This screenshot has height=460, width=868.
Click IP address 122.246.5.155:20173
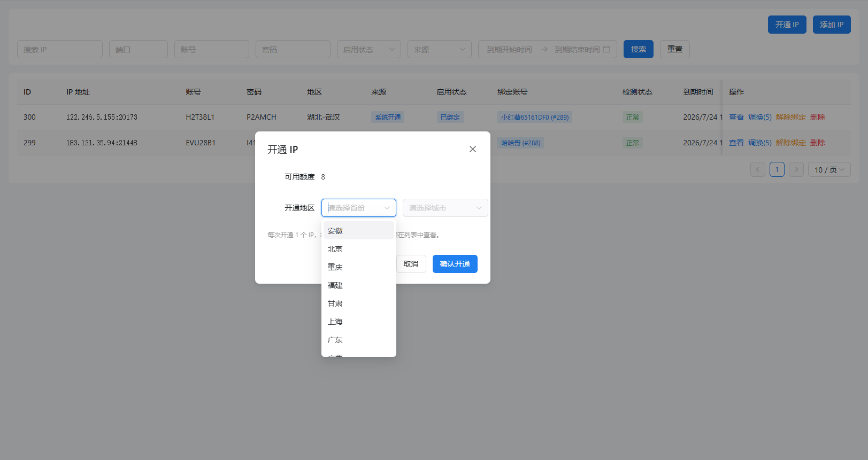click(x=102, y=117)
